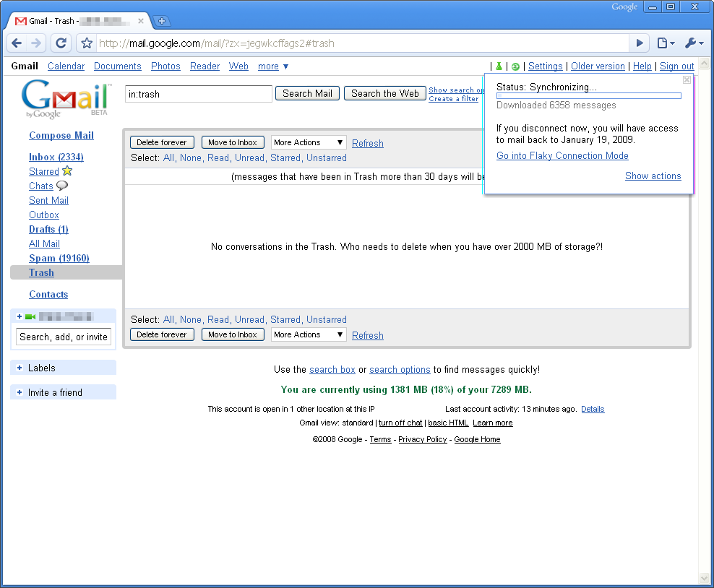Click the synchronization progress bar
714x588 pixels.
(589, 96)
